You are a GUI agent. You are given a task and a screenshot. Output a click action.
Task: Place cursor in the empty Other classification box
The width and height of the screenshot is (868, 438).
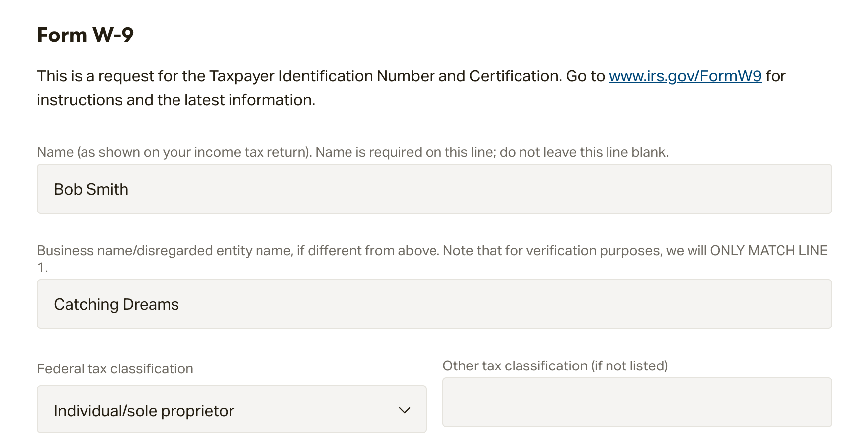pyautogui.click(x=636, y=402)
